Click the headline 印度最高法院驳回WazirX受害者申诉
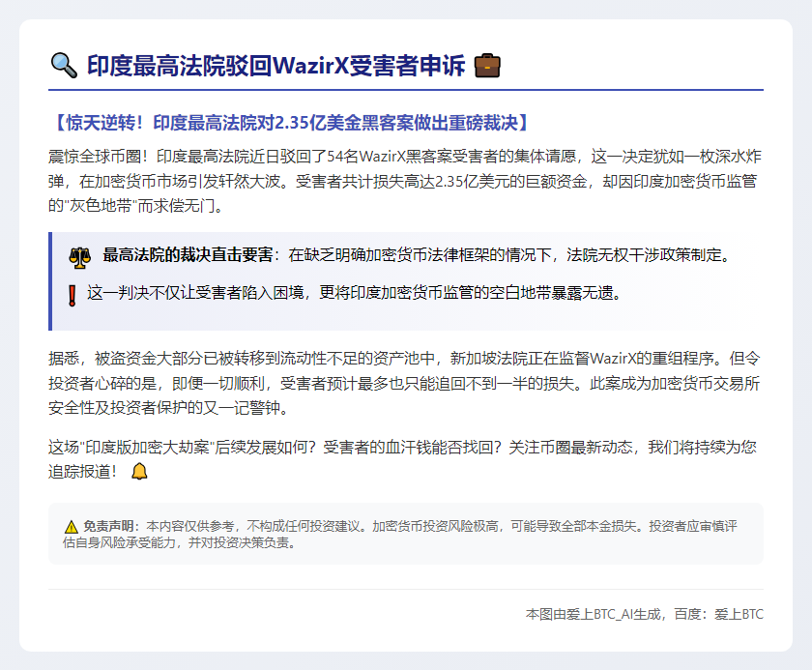Viewport: 812px width, 670px height. click(276, 66)
